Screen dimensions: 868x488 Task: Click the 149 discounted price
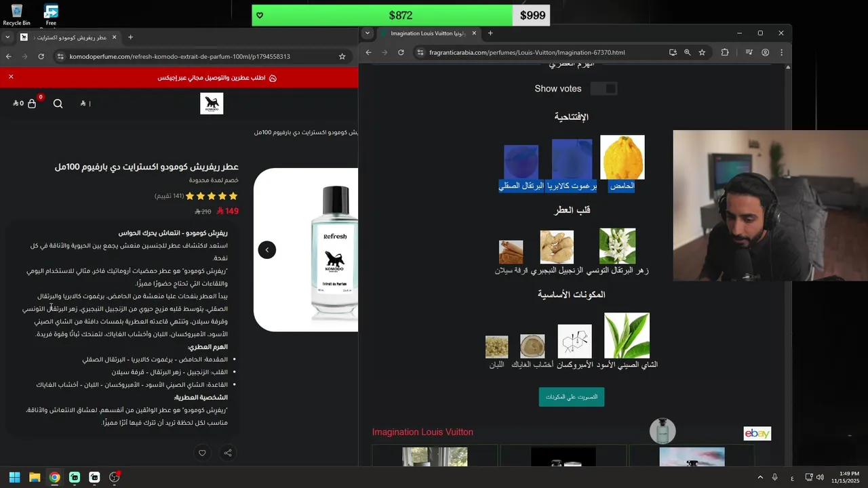228,211
